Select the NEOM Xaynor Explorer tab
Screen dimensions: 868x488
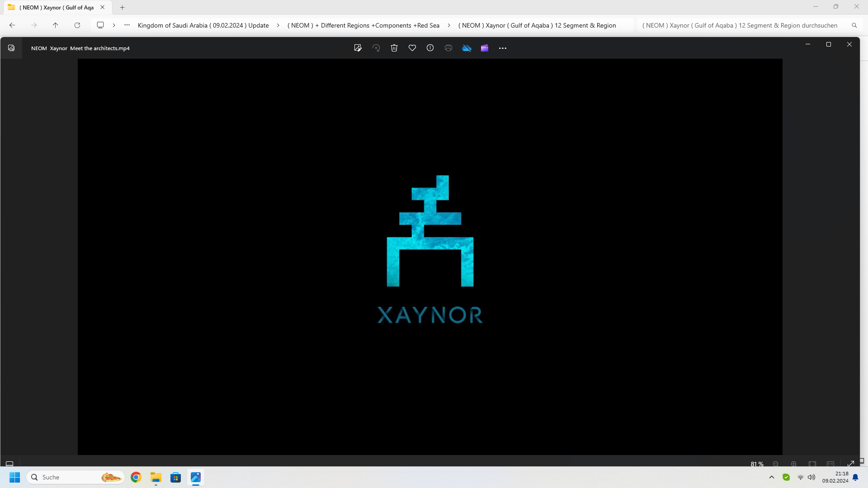pyautogui.click(x=57, y=7)
